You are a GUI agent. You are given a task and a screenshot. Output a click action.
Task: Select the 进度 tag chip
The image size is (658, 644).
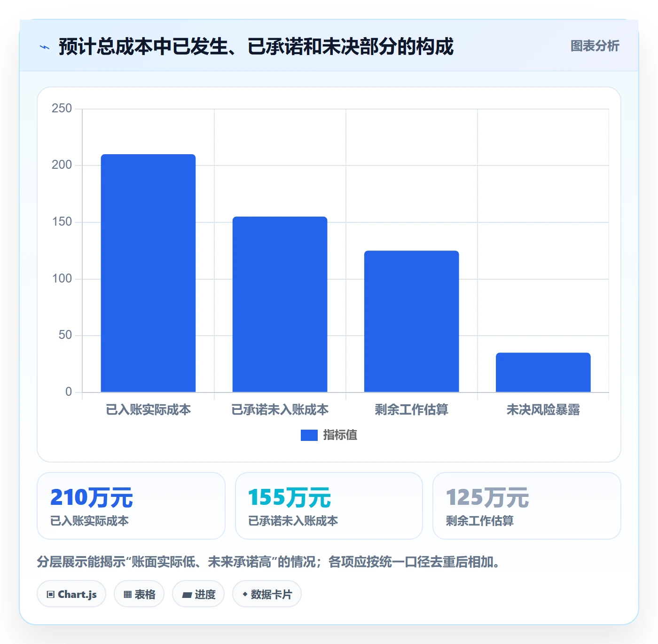pos(198,594)
